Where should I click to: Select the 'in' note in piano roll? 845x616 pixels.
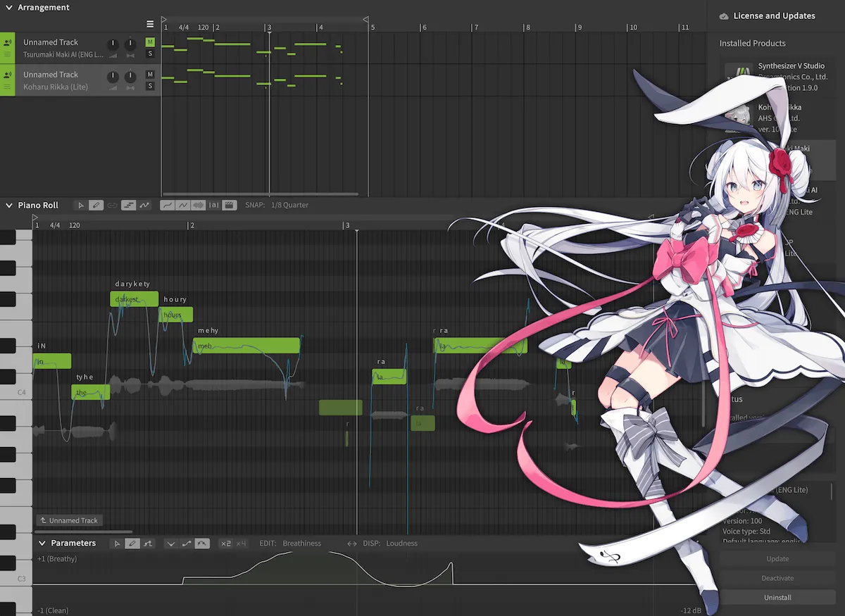(52, 361)
